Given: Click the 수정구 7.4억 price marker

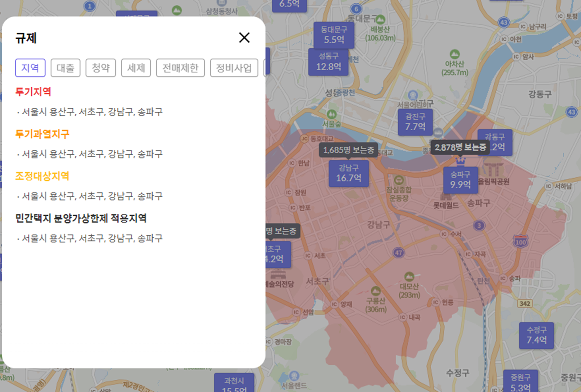Looking at the screenshot, I should (536, 335).
